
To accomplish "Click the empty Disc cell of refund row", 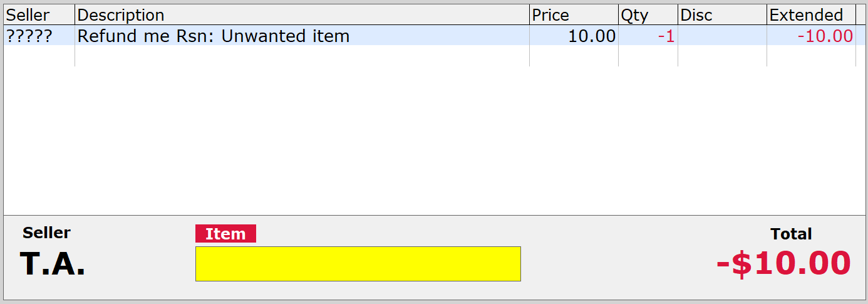I will [x=722, y=36].
